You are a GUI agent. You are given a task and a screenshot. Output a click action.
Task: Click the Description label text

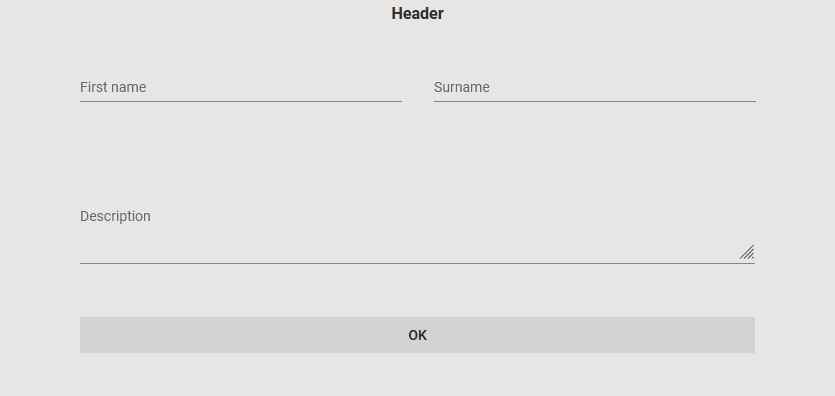115,216
